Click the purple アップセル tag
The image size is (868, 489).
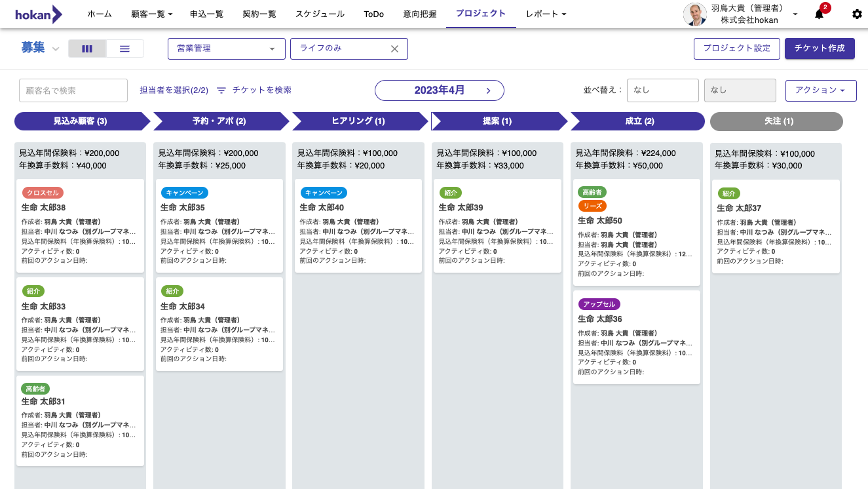tap(599, 304)
